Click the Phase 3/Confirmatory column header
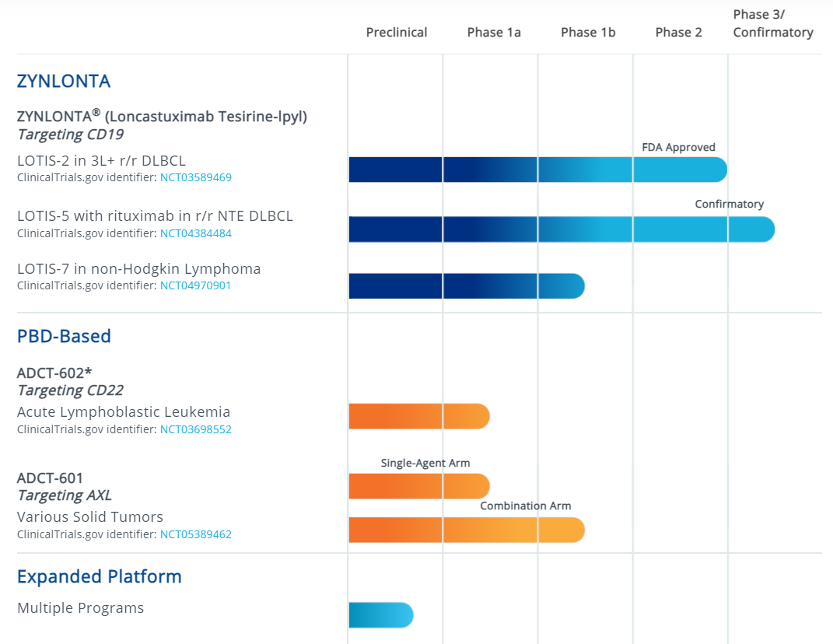The width and height of the screenshot is (833, 644). (x=773, y=23)
